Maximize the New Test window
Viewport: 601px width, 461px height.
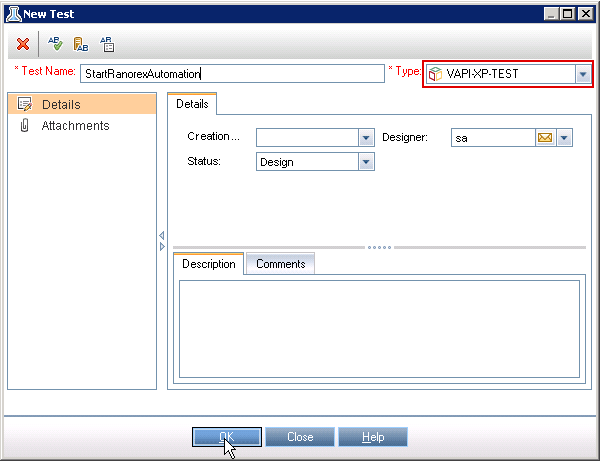click(x=568, y=14)
